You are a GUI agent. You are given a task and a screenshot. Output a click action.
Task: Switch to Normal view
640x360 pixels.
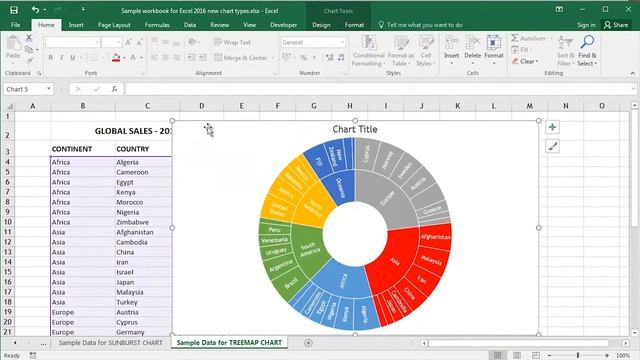point(498,356)
